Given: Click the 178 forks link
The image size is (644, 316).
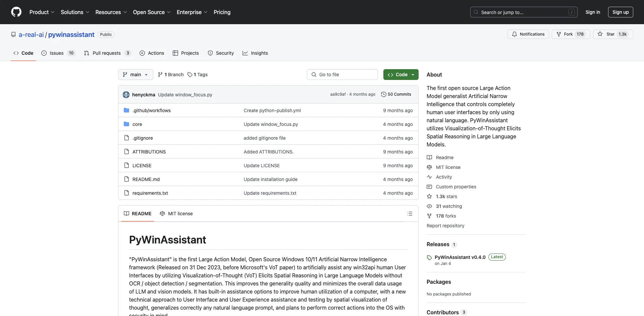Looking at the screenshot, I should coord(441,216).
